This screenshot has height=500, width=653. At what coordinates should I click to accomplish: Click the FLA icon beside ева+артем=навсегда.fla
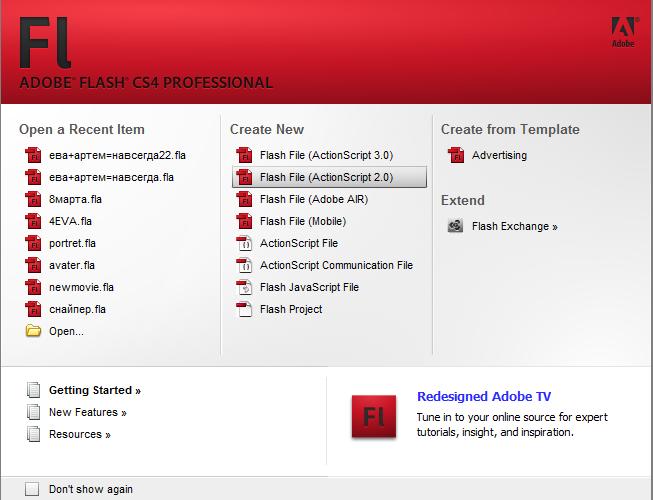(33, 177)
